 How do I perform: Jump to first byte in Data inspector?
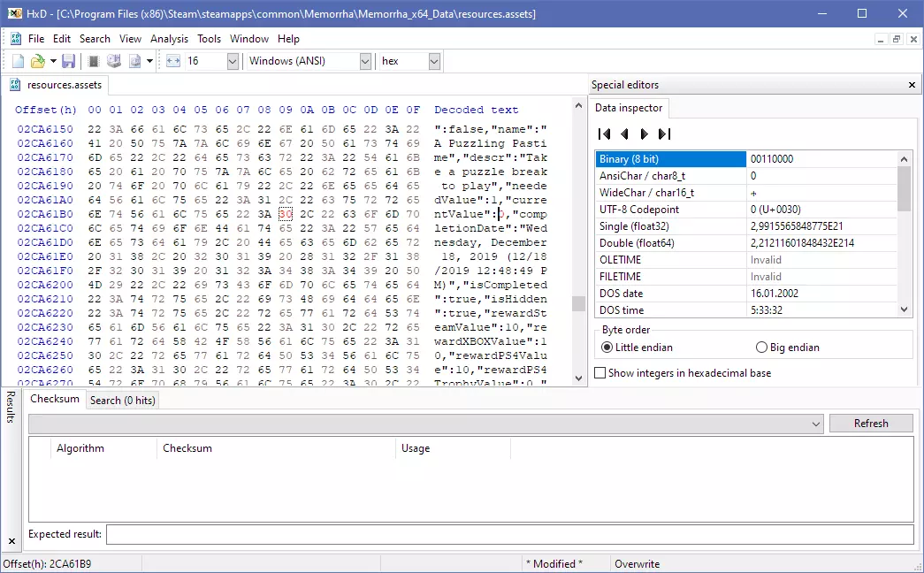point(605,134)
